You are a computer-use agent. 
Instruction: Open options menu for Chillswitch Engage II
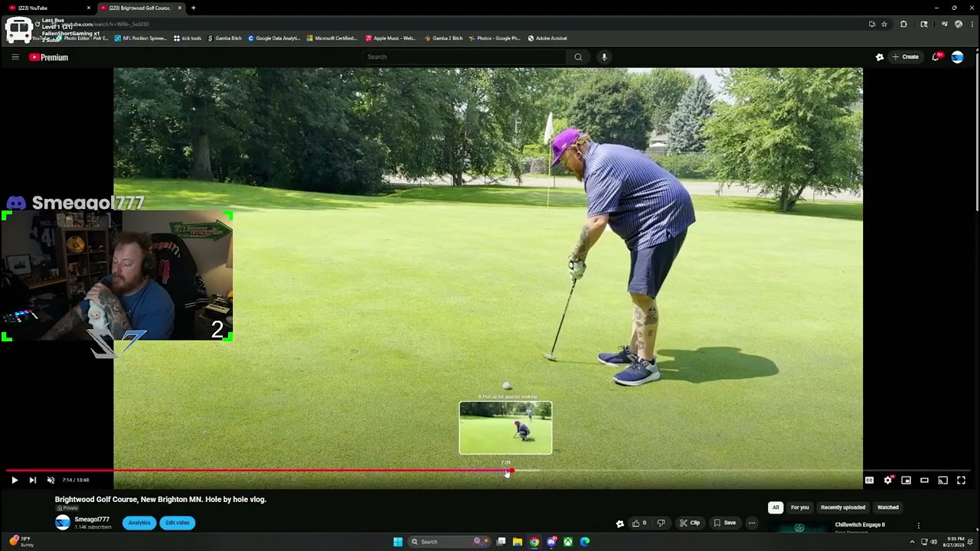pos(919,526)
